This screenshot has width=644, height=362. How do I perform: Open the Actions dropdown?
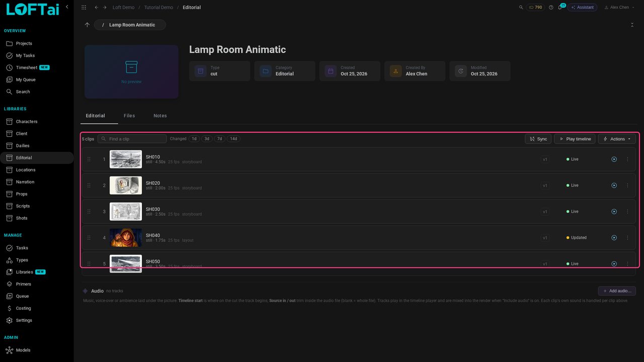click(617, 139)
